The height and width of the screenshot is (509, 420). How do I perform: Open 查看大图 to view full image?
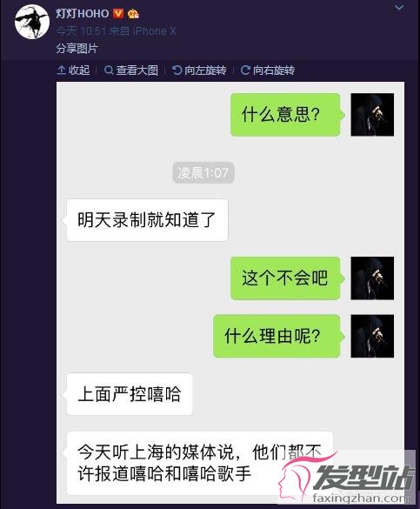131,70
